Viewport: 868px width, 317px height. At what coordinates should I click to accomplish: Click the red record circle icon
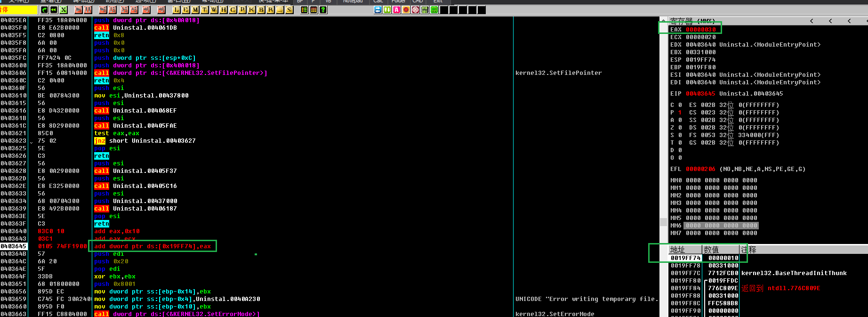pos(406,10)
